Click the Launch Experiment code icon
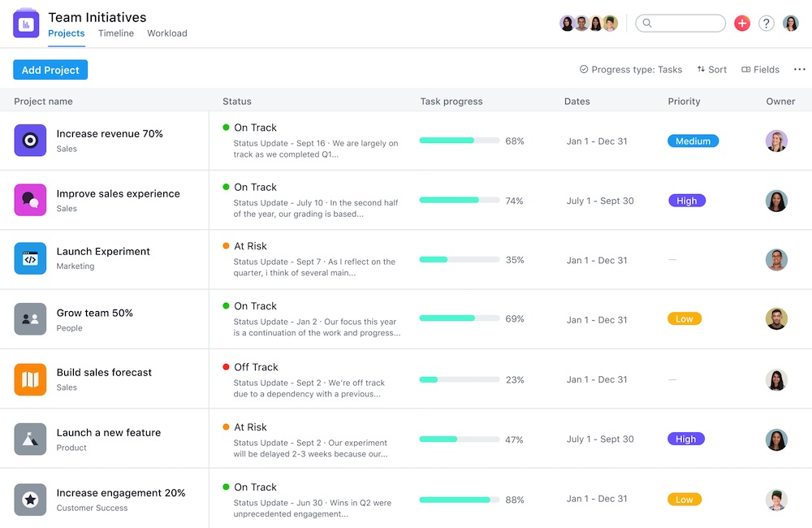Image resolution: width=812 pixels, height=528 pixels. [x=30, y=259]
